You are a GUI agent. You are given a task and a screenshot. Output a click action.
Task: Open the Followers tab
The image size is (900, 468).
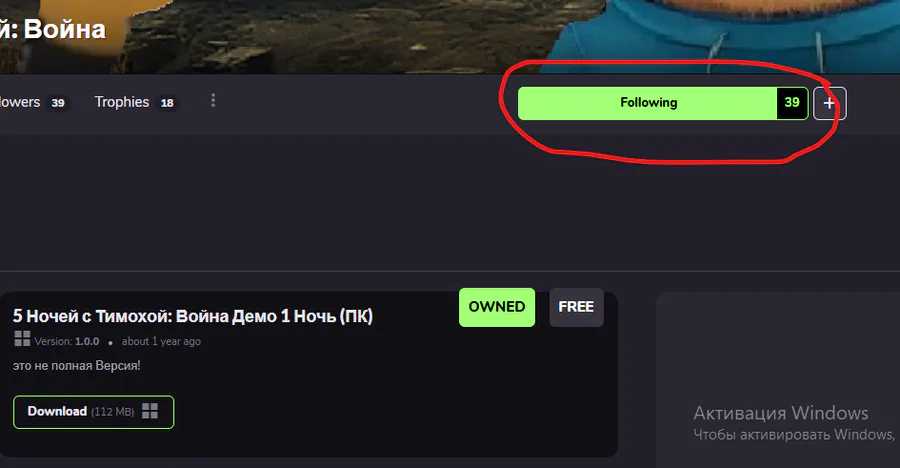20,102
